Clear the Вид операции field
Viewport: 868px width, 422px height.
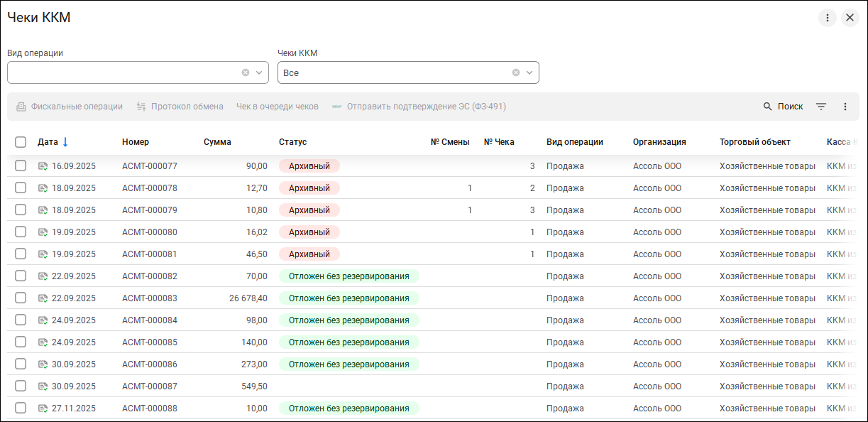pyautogui.click(x=246, y=72)
